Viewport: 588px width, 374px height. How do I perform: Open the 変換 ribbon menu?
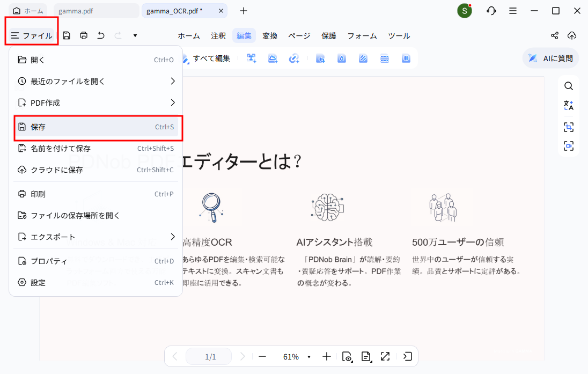point(270,35)
